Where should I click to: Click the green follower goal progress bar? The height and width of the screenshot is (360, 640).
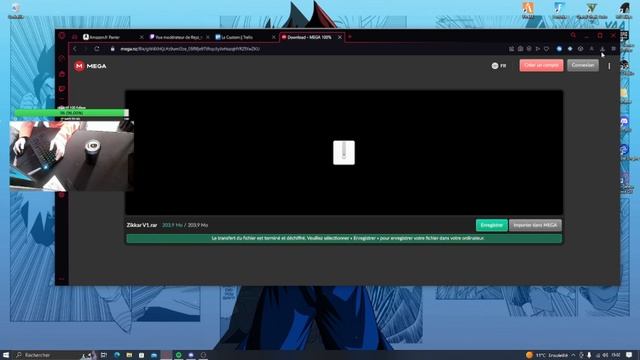71,113
